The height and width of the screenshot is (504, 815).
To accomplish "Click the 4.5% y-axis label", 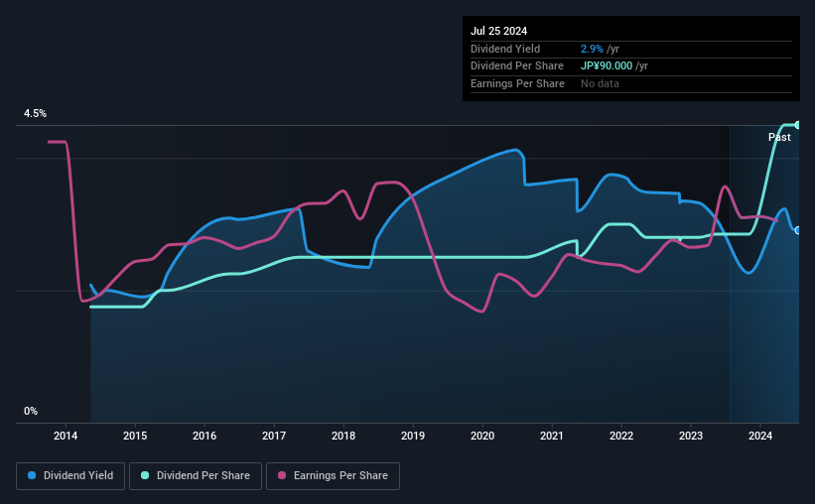I will pos(35,113).
